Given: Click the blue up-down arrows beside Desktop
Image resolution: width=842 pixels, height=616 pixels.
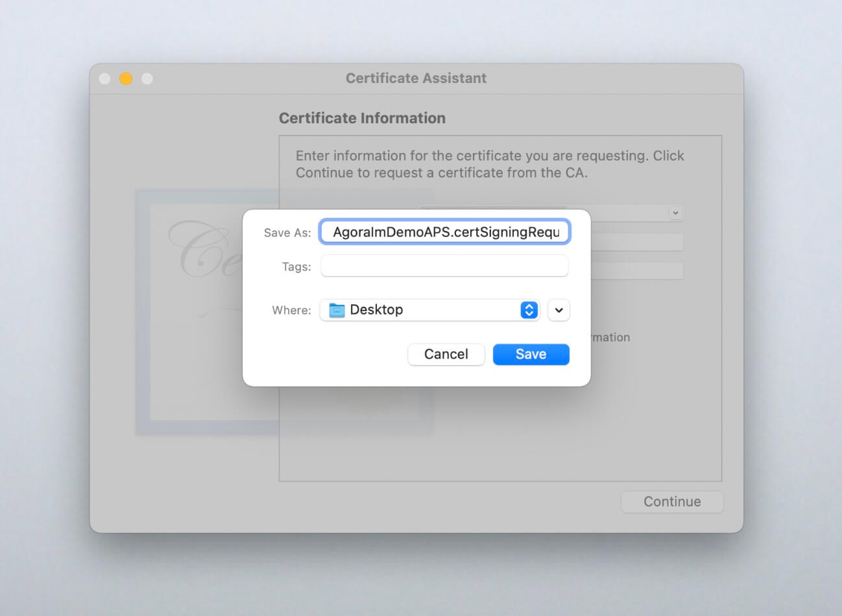Looking at the screenshot, I should coord(529,310).
